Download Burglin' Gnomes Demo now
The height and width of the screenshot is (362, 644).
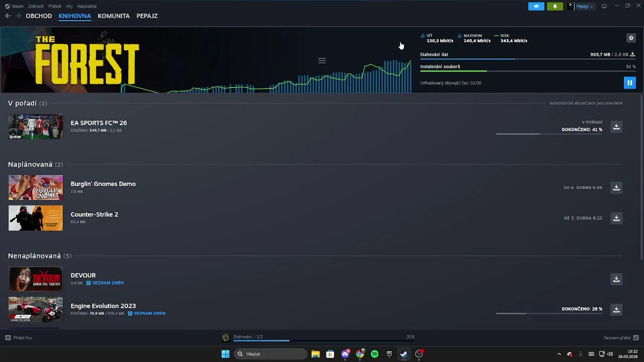(616, 188)
